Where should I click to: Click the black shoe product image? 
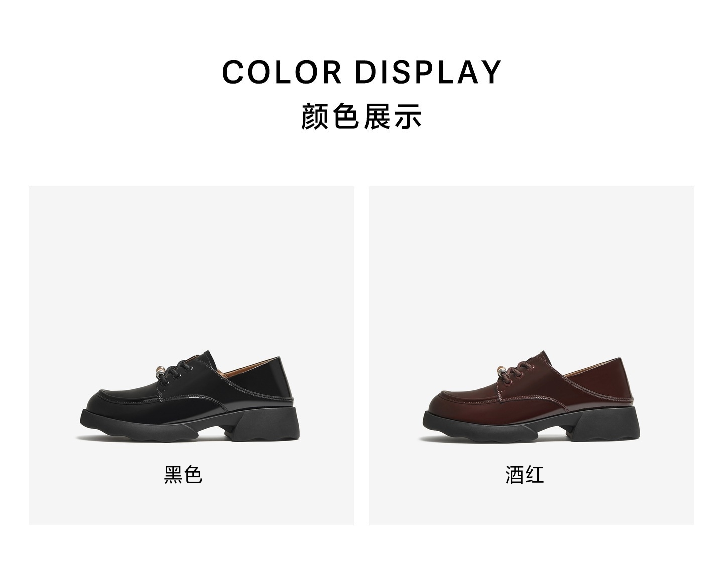coord(191,396)
